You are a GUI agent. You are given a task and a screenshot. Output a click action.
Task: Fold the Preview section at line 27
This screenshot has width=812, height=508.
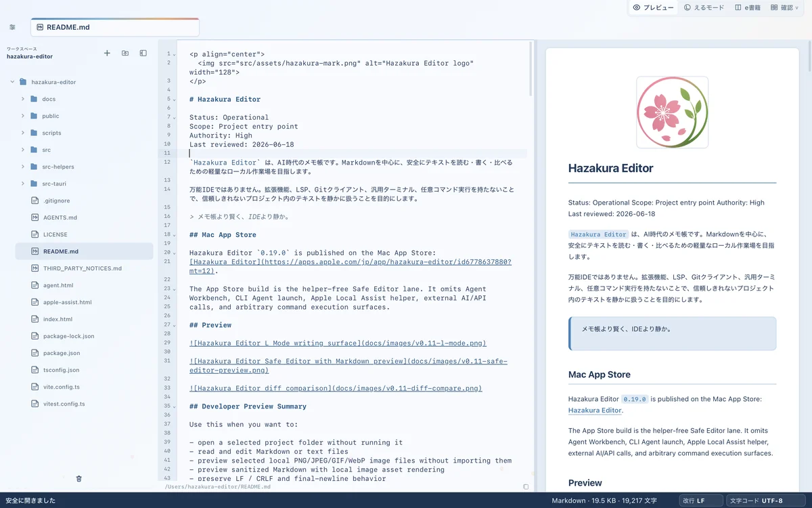[x=174, y=325]
